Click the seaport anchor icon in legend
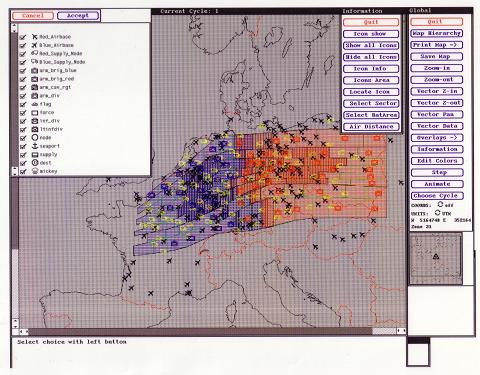The height and width of the screenshot is (375, 480). 35,146
